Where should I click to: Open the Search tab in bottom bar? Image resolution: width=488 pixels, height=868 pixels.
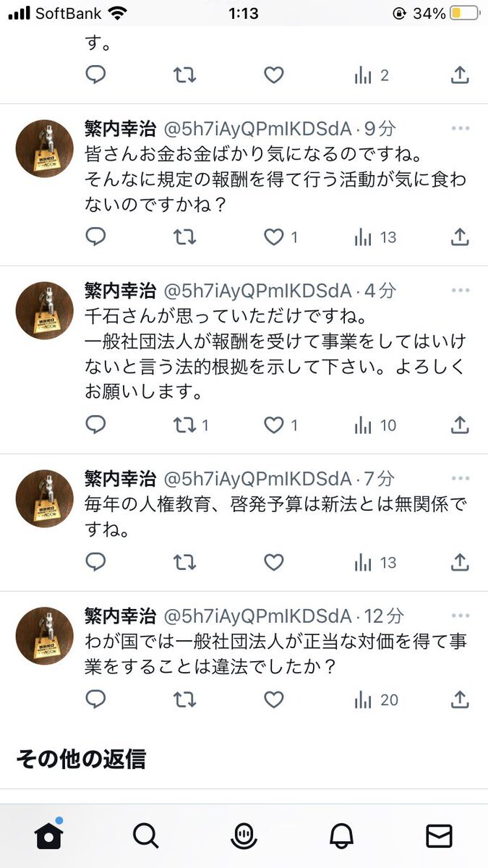coord(146,835)
